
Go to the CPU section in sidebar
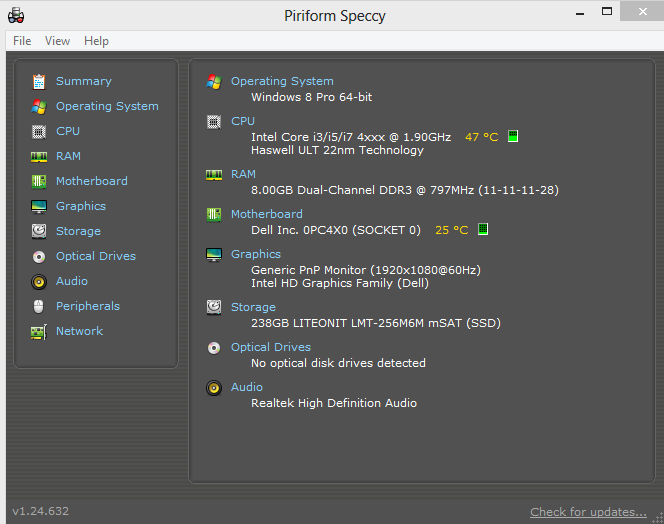click(x=68, y=131)
